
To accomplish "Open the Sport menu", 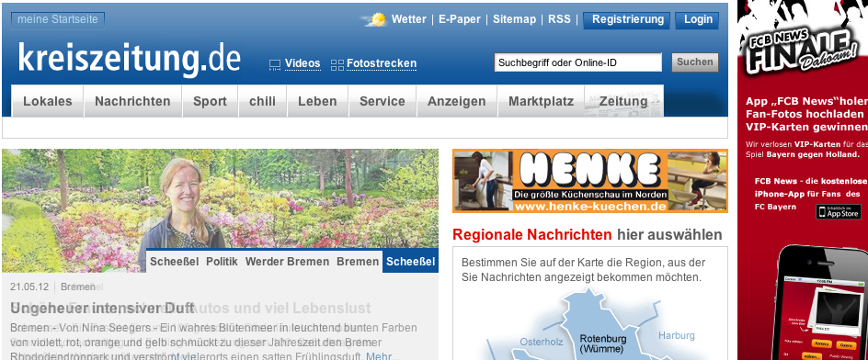I will click(x=210, y=101).
